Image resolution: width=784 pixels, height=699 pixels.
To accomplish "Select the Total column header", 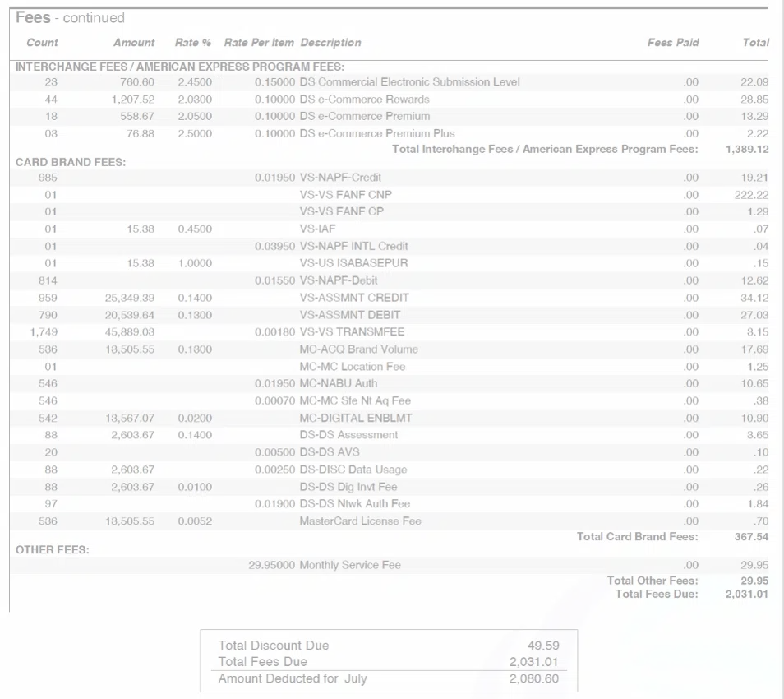I will point(756,42).
